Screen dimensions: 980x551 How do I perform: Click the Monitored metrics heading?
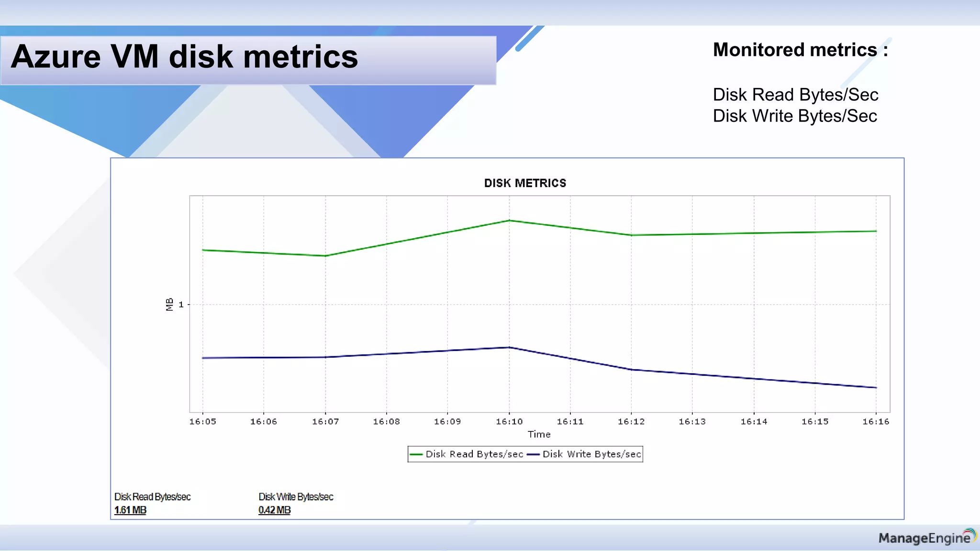[801, 50]
